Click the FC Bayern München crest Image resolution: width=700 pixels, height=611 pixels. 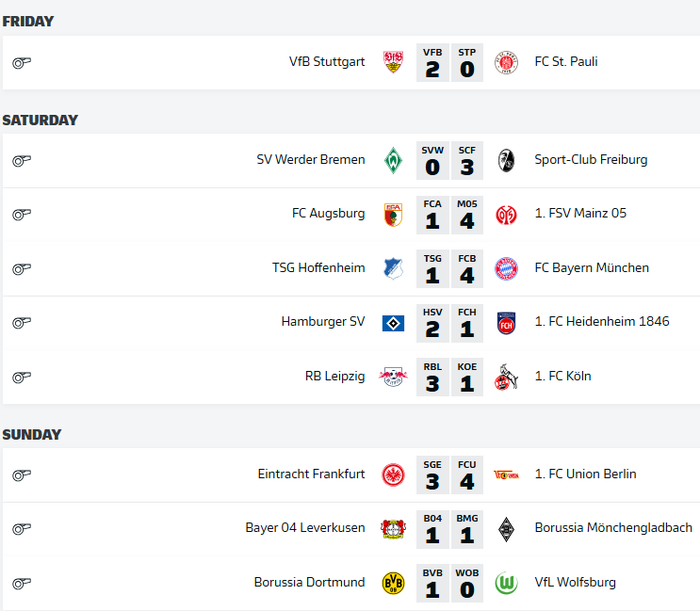[507, 268]
